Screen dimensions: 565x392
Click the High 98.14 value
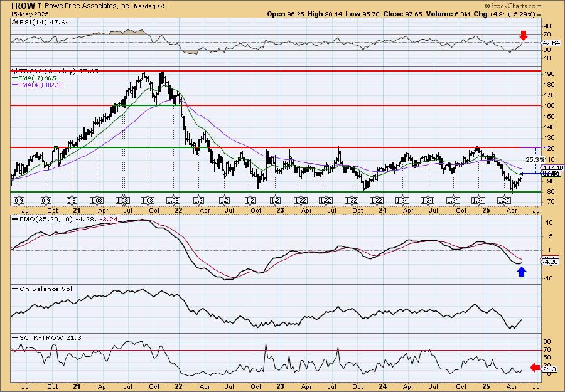(x=323, y=14)
